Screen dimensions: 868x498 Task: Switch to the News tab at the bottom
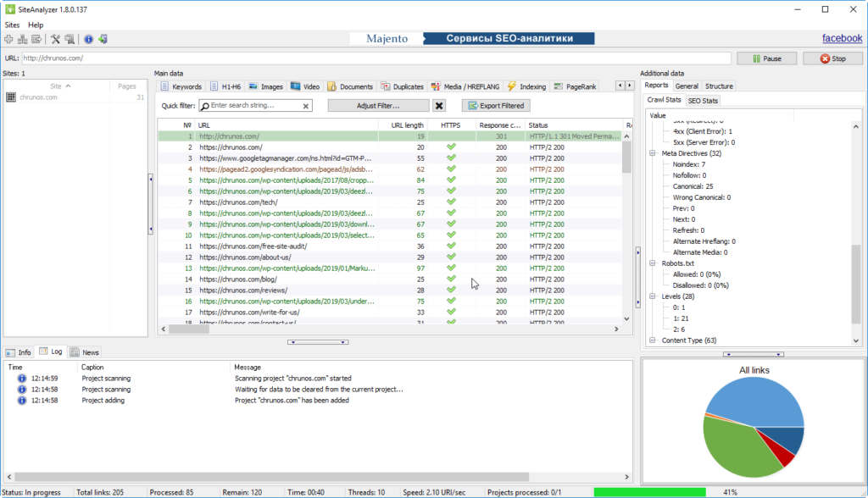pyautogui.click(x=85, y=352)
